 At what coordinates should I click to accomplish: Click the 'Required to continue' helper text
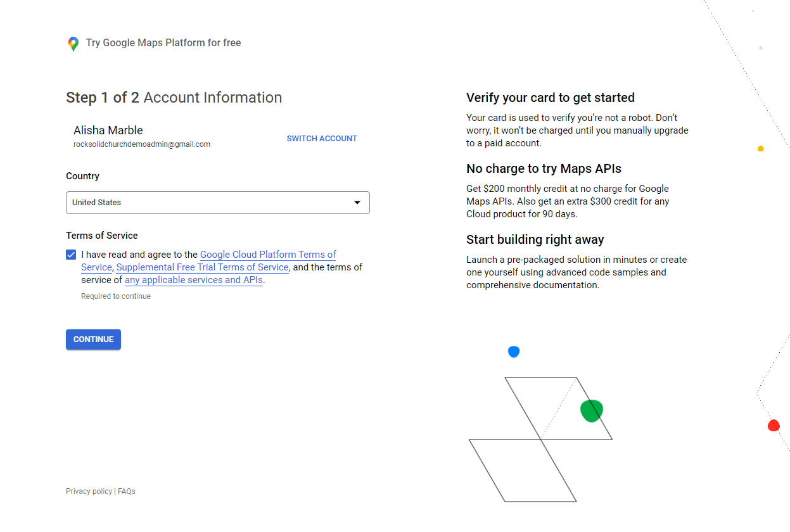click(x=116, y=296)
